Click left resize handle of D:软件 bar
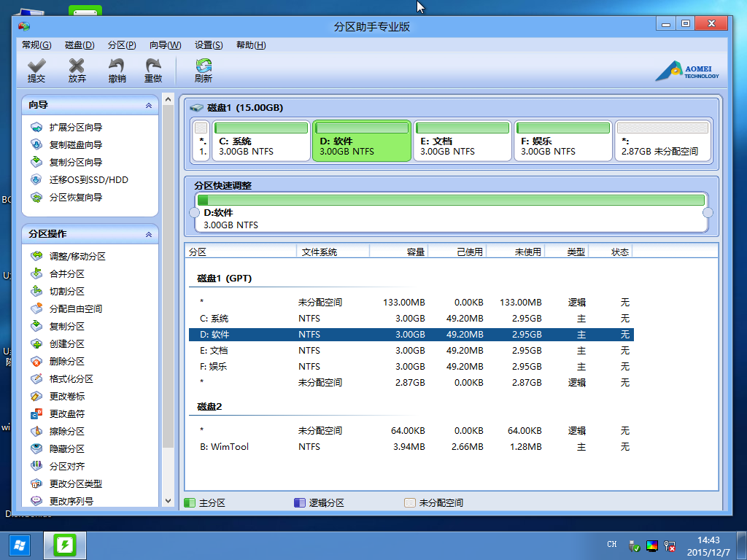This screenshot has height=560, width=747. (194, 212)
